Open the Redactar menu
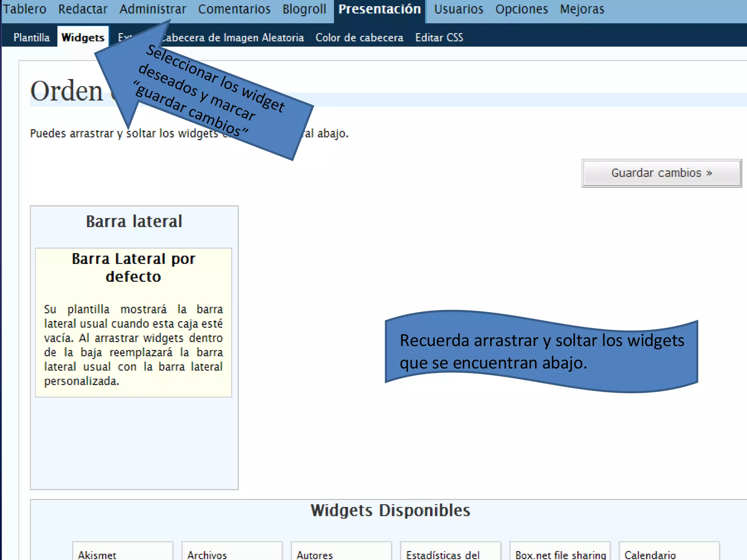The image size is (747, 560). tap(83, 9)
